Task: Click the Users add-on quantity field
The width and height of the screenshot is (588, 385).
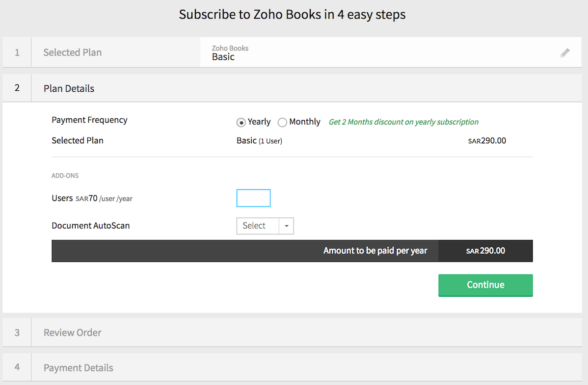Action: [x=253, y=198]
